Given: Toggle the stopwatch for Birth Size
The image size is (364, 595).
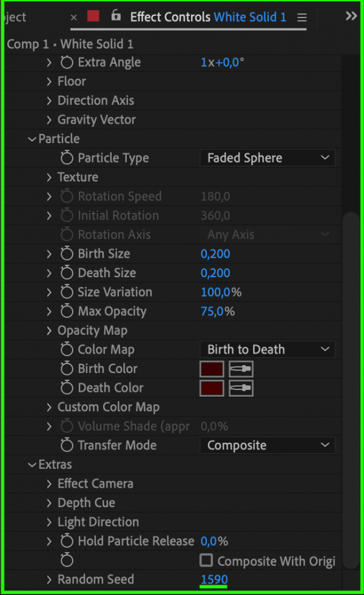Looking at the screenshot, I should tap(67, 254).
